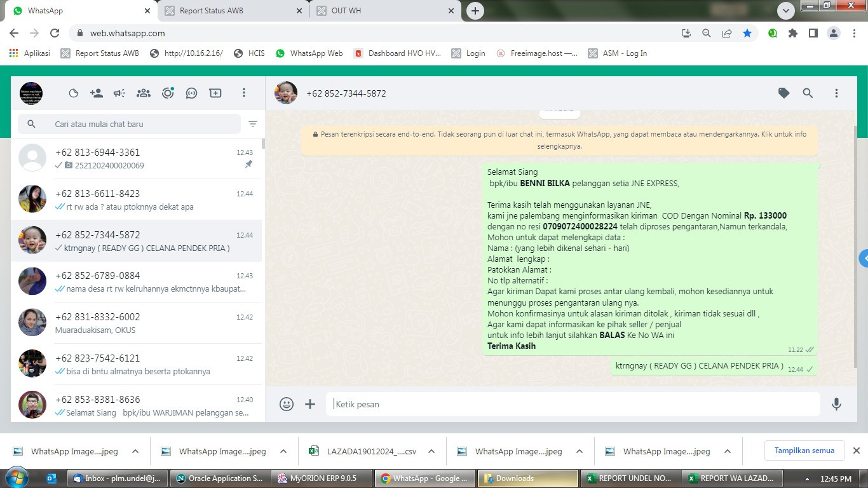
Task: Open the 'ASM - Log In' bookmark
Action: click(x=618, y=53)
